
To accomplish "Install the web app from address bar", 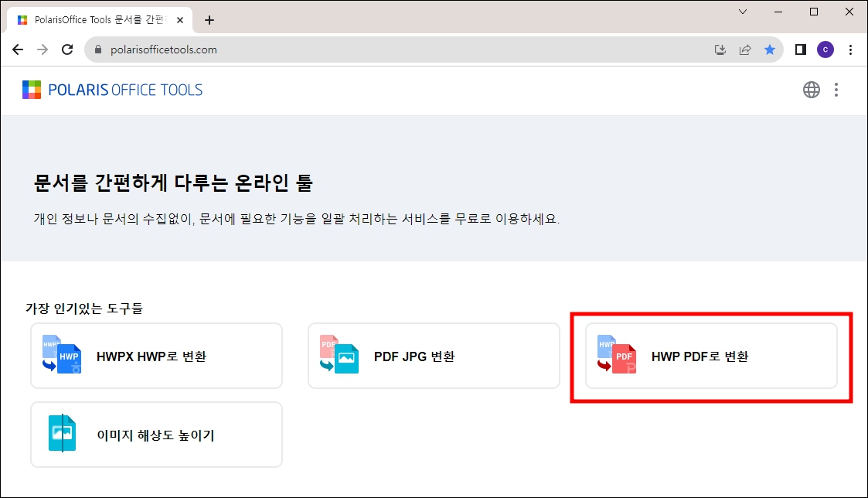I will pyautogui.click(x=720, y=49).
